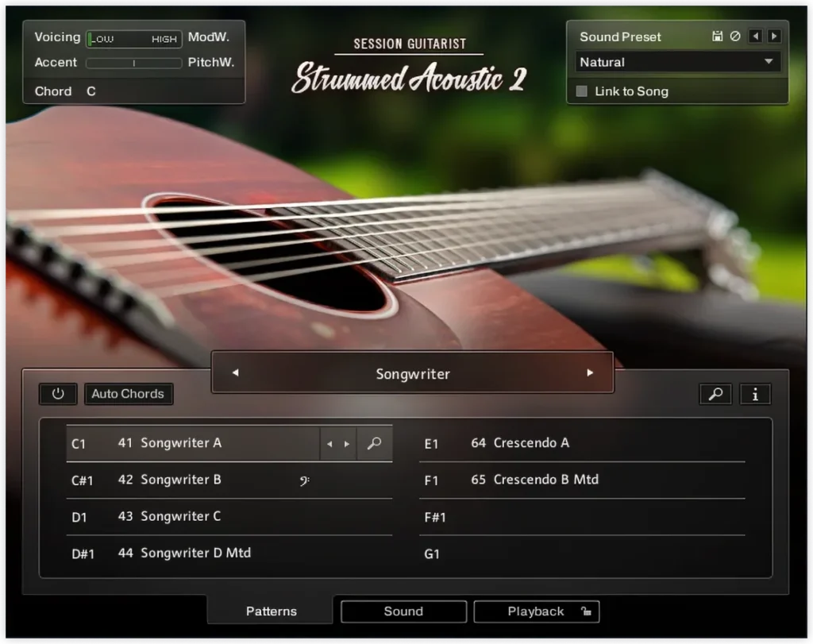The image size is (813, 644).
Task: Adjust the Accent slider
Action: pos(134,64)
